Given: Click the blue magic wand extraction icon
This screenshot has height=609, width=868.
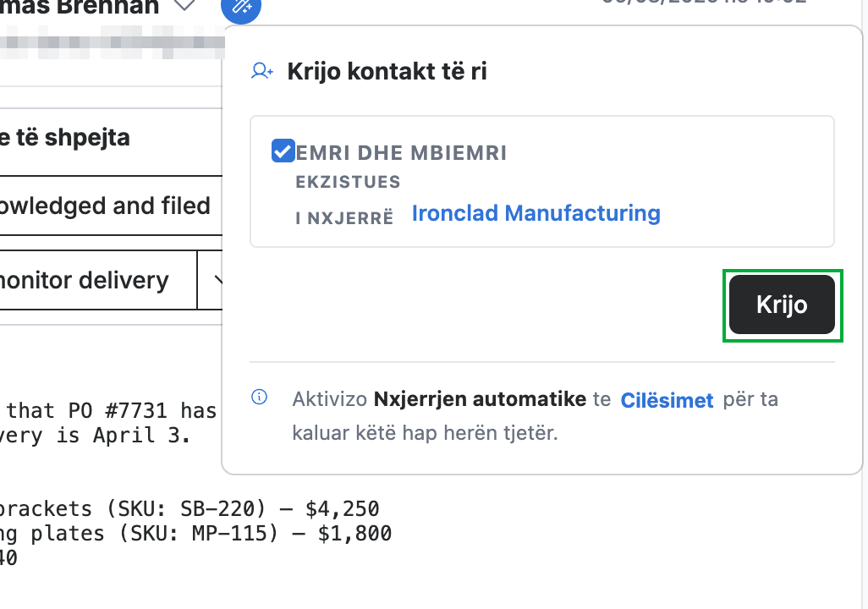Looking at the screenshot, I should (x=241, y=8).
